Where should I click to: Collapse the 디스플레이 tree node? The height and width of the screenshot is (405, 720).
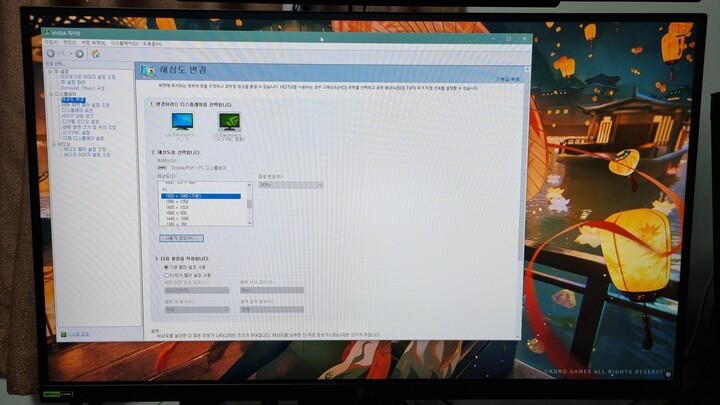coord(49,94)
